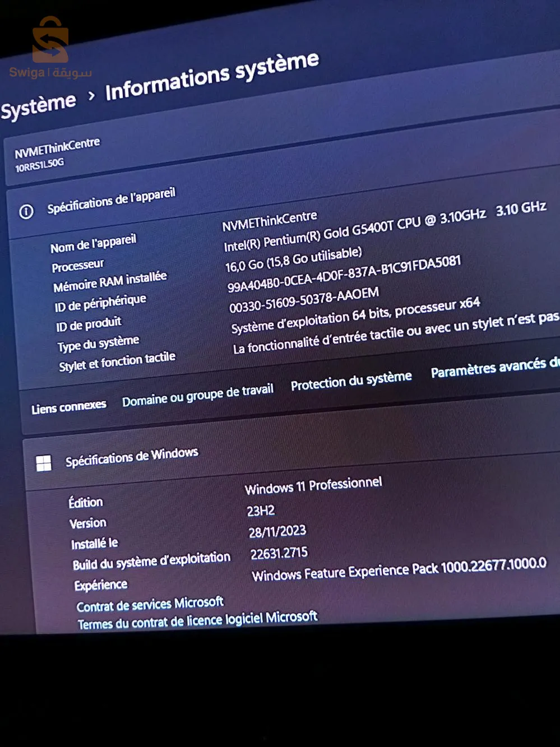The height and width of the screenshot is (747, 560).
Task: Go back to Système in breadcrumb
Action: (38, 106)
